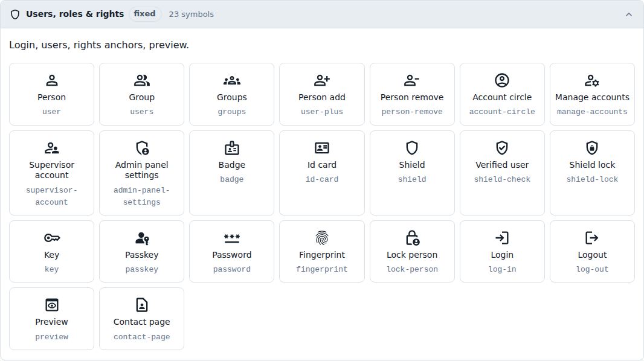Screen dimensions: 644x361
Task: Click the Groups icon
Action: [x=231, y=80]
